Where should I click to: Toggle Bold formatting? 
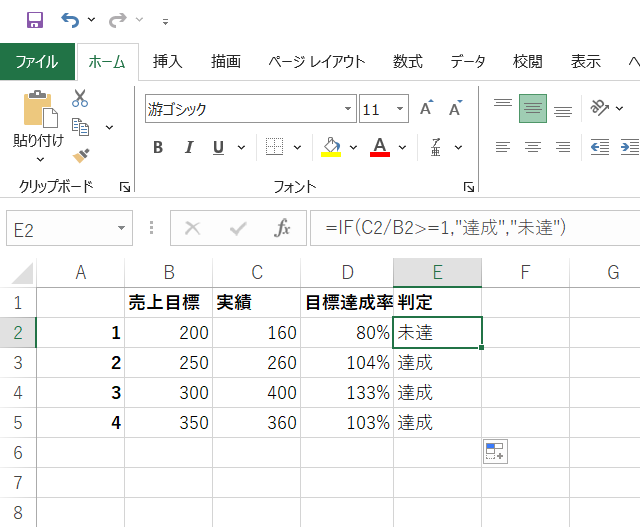(158, 147)
